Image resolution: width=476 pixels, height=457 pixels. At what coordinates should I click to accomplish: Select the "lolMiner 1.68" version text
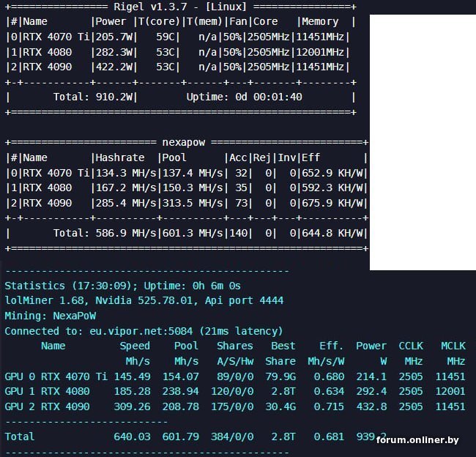tap(47, 300)
